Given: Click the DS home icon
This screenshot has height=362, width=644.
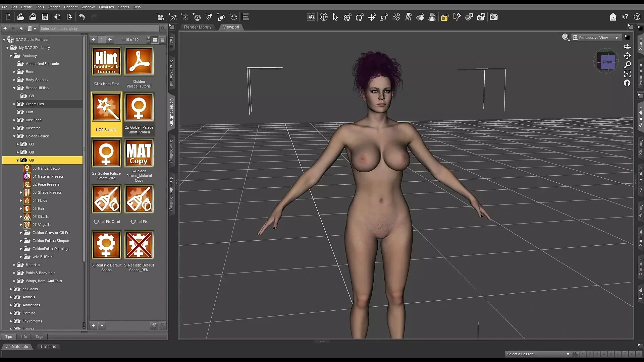Looking at the screenshot, I should tap(613, 17).
